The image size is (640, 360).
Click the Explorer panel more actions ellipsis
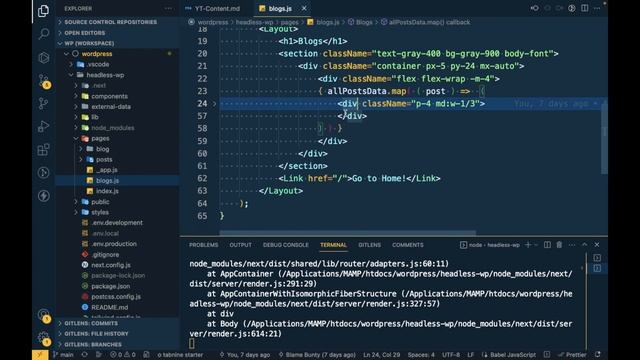coord(168,9)
